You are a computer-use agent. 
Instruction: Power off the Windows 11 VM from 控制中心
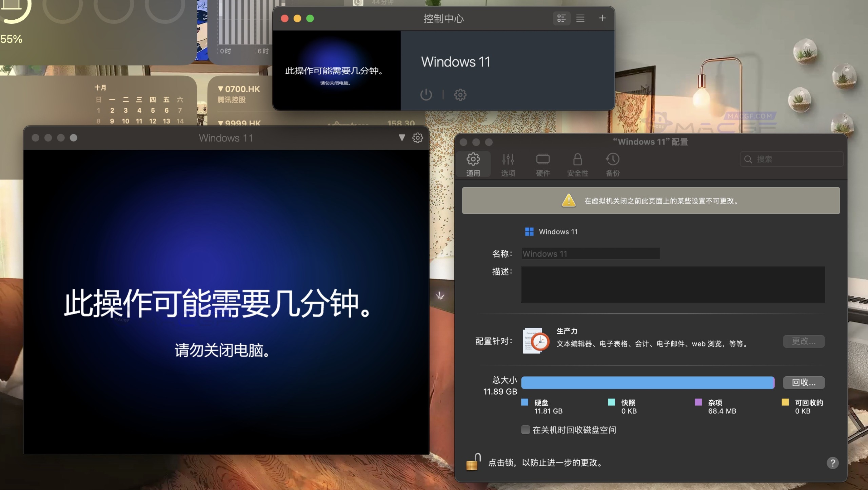pos(426,95)
